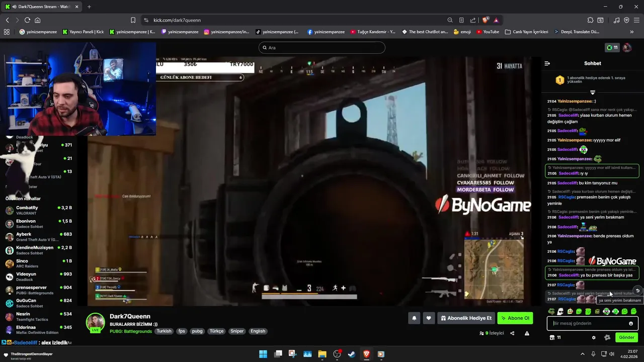This screenshot has width=644, height=362.
Task: Open taskbar volume icon
Action: 611,354
